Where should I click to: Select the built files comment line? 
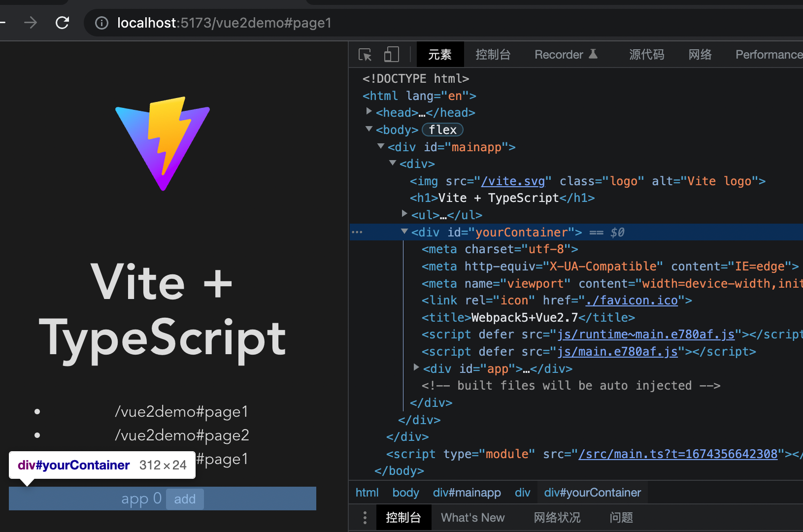(571, 386)
